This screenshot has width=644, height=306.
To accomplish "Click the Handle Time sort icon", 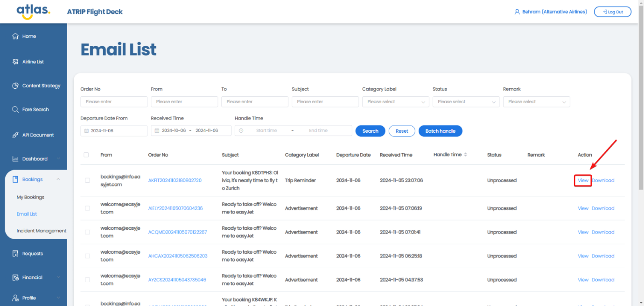I will [465, 155].
